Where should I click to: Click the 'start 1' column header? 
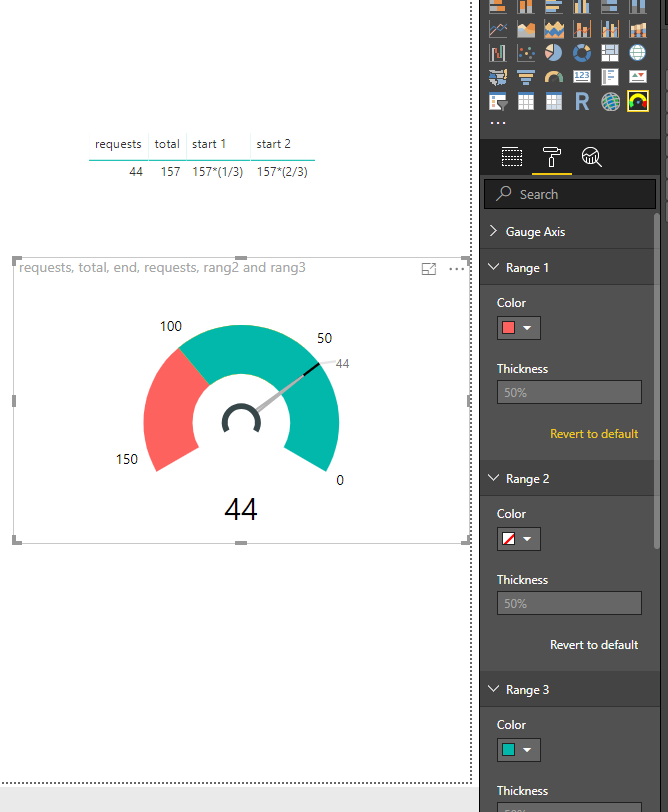click(x=209, y=144)
